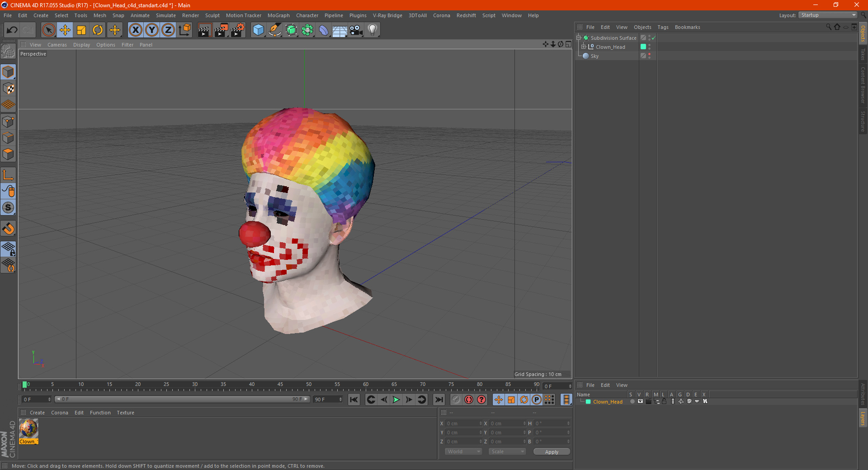Screen dimensions: 868x470
Task: Click Record Active Objects button
Action: coord(456,399)
